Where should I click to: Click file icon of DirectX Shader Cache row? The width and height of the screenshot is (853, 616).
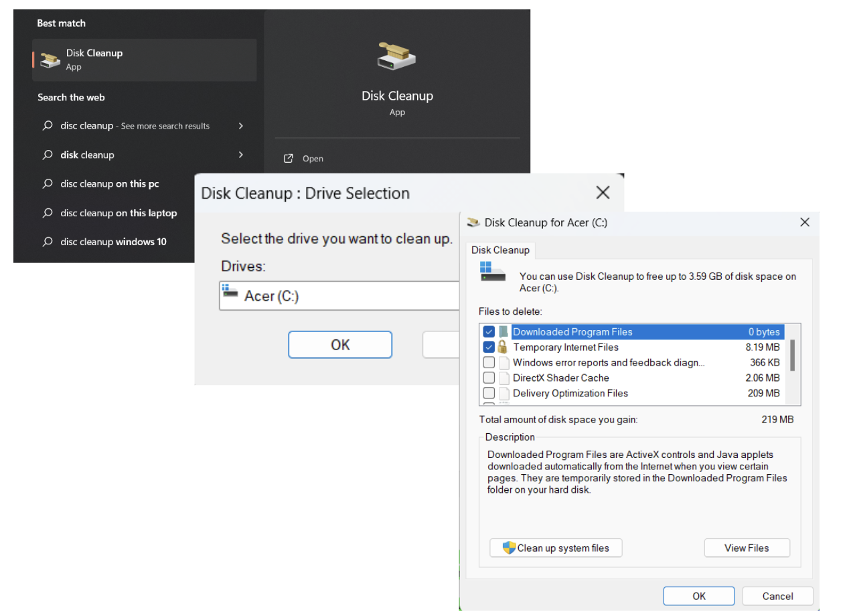tap(504, 378)
